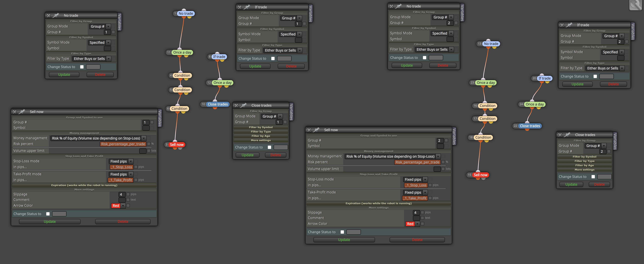
Task: Open Variables tab on Group 2 Sell now panel
Action: pyautogui.click(x=454, y=136)
